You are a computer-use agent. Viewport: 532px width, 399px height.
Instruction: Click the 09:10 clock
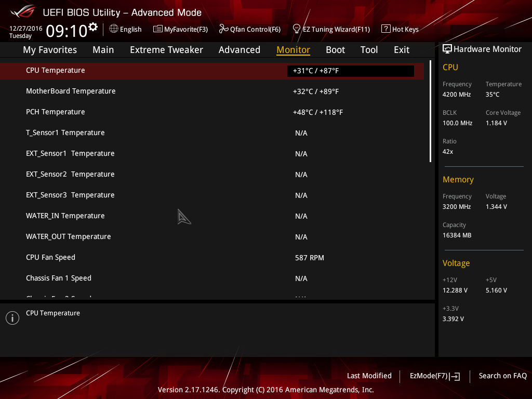[x=66, y=31]
